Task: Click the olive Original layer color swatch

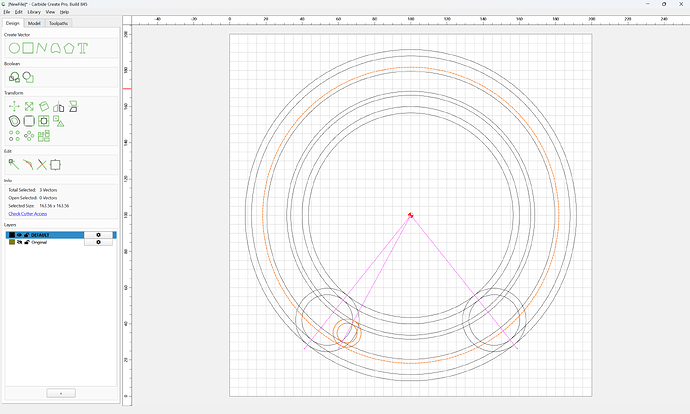Action: coord(12,242)
